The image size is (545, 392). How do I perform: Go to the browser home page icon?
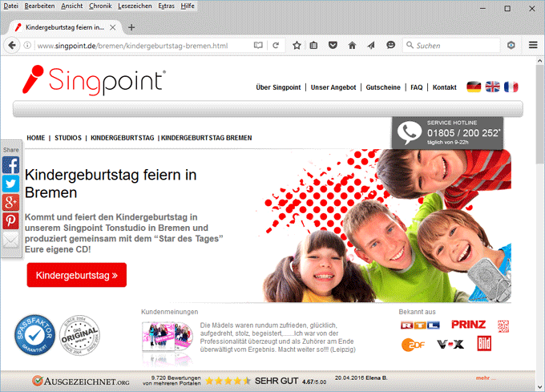tap(352, 45)
